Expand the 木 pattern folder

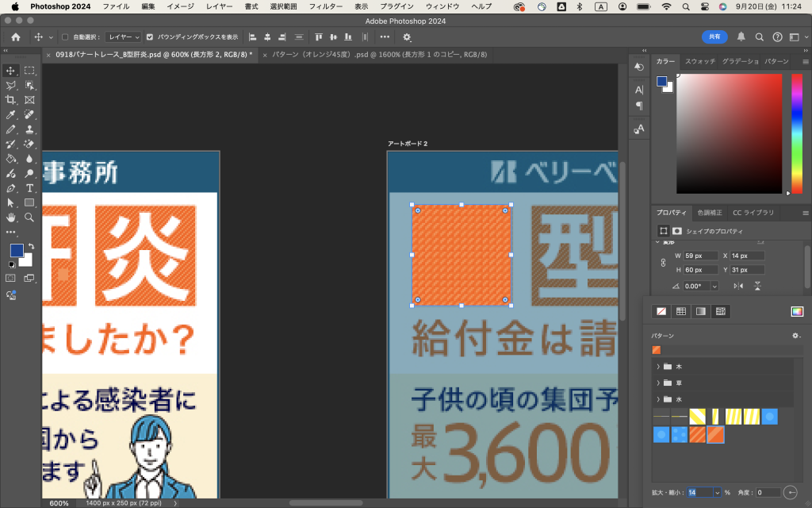(658, 367)
